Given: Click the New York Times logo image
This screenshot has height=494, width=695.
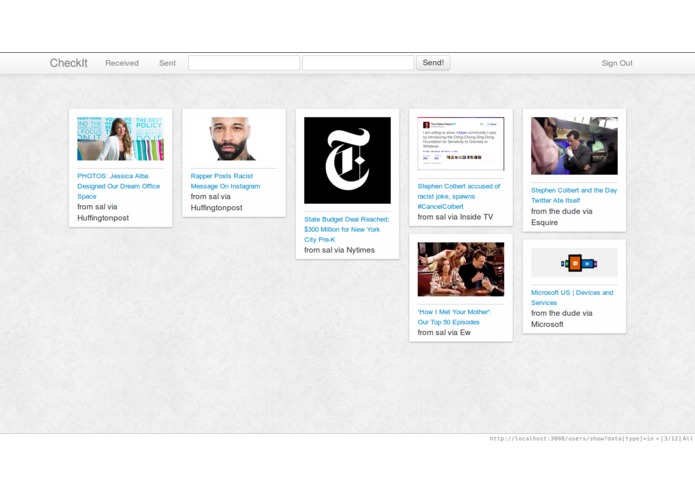Looking at the screenshot, I should [x=348, y=160].
